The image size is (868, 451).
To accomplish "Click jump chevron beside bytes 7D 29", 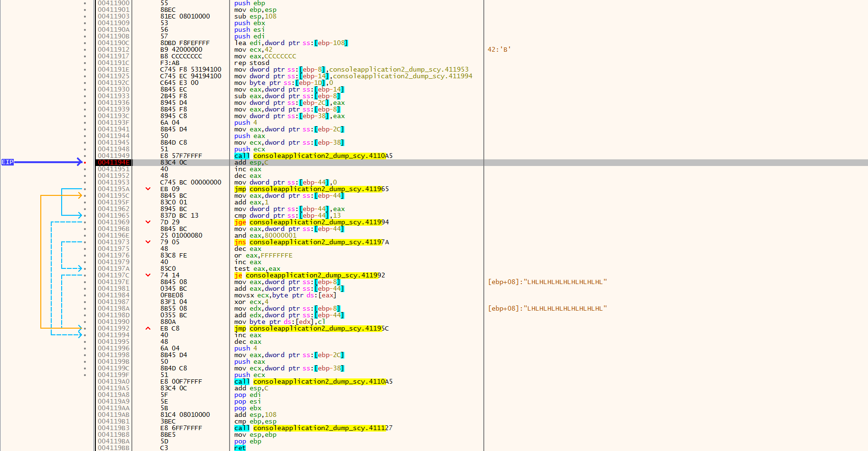I will 148,222.
